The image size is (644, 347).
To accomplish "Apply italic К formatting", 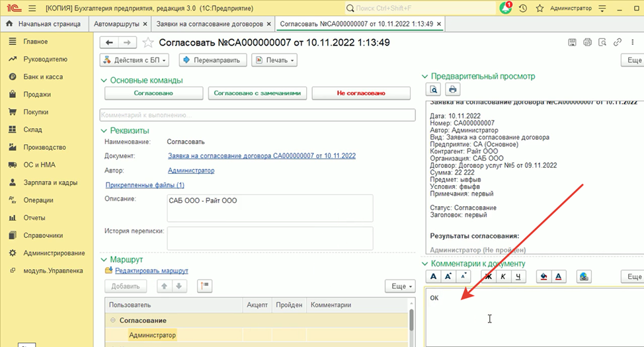I will point(503,277).
